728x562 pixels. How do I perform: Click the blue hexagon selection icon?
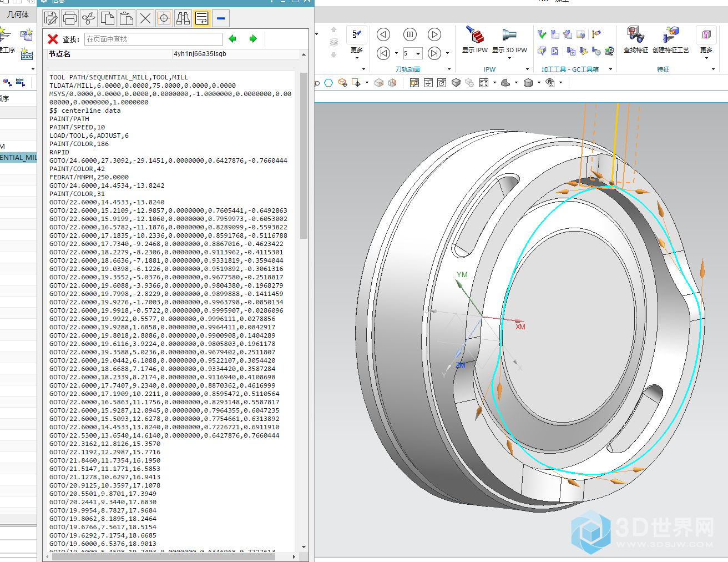[x=328, y=83]
